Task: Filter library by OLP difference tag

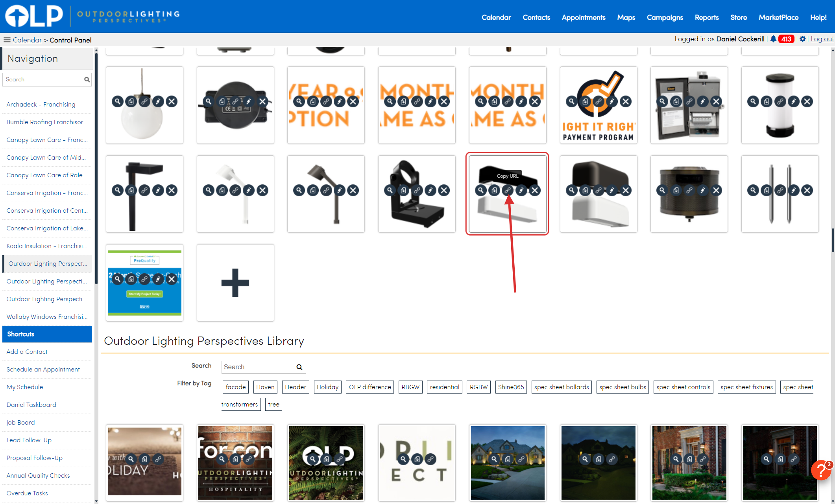Action: click(x=370, y=387)
